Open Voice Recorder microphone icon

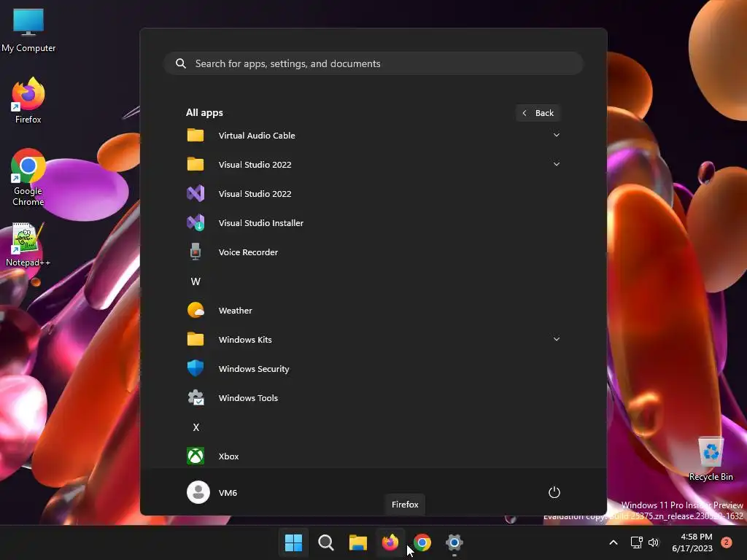coord(196,252)
